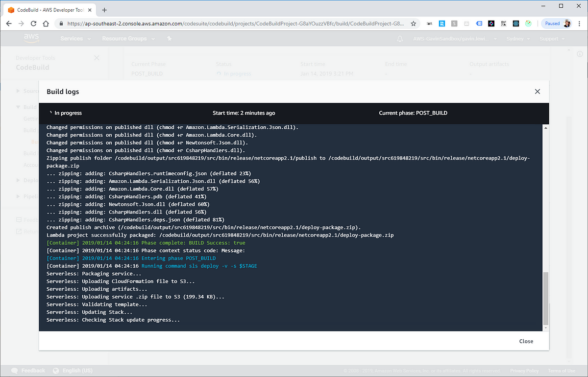Click the gray S extension icon

(454, 24)
